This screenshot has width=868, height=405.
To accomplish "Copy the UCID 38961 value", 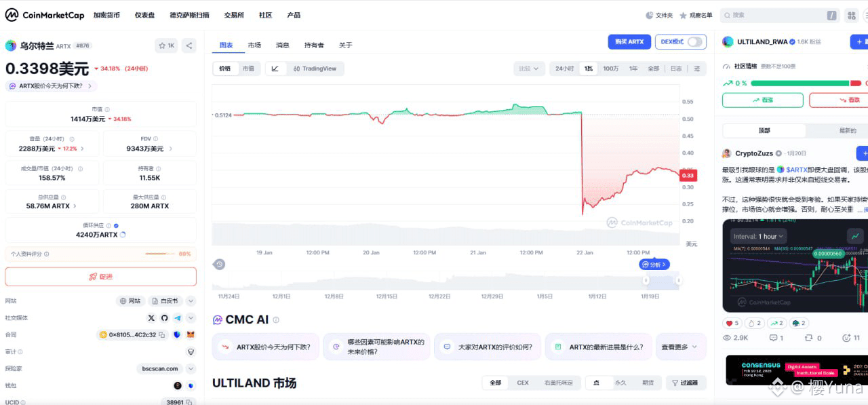I will coord(189,402).
